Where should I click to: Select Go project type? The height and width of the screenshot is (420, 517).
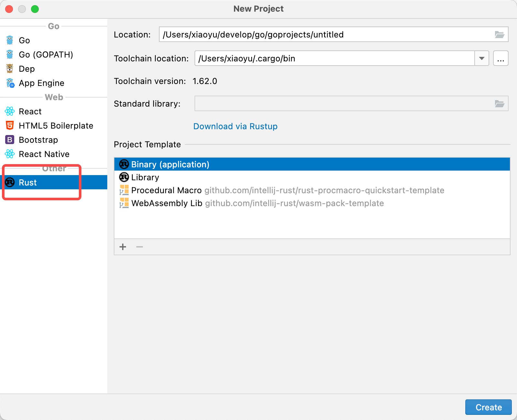(x=54, y=40)
